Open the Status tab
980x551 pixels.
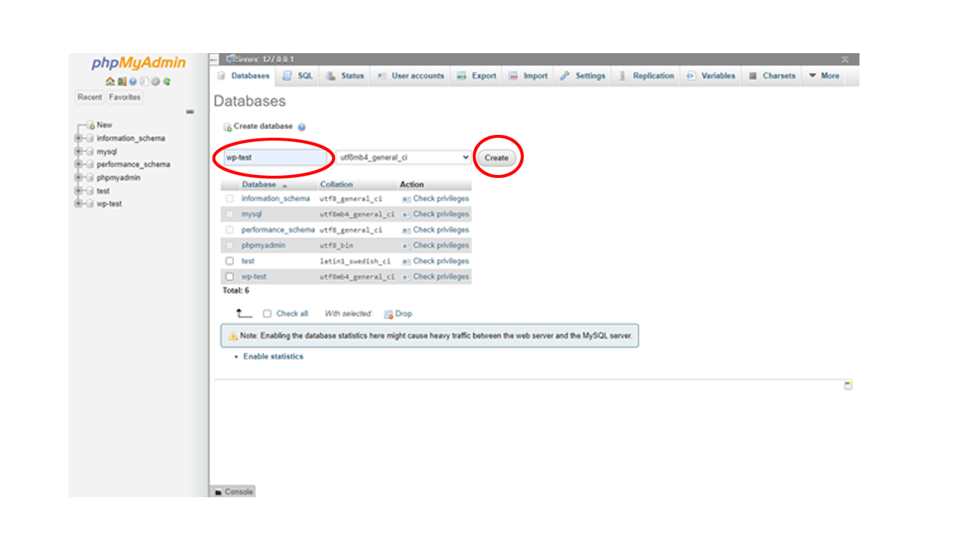coord(349,75)
